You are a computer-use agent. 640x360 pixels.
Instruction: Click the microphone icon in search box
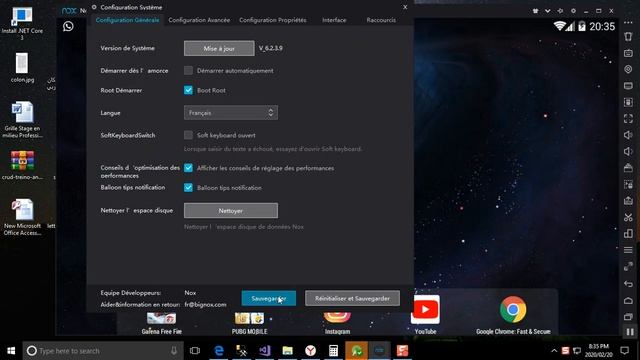174,351
